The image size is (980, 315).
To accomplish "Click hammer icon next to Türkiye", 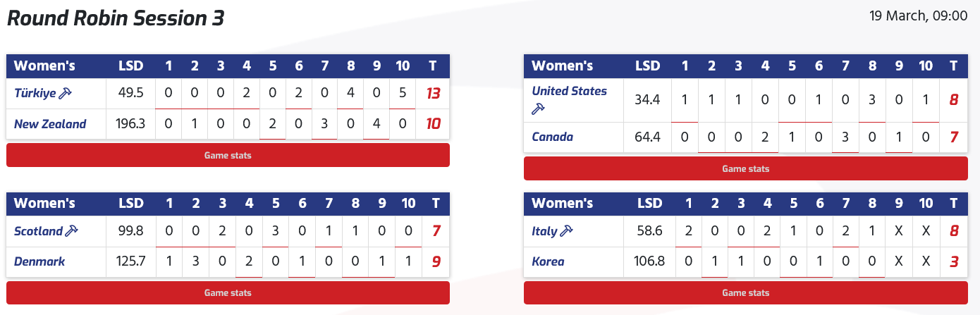I will coord(66,93).
